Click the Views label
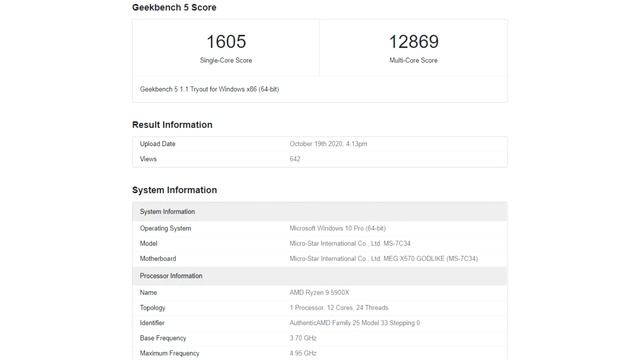 [148, 159]
